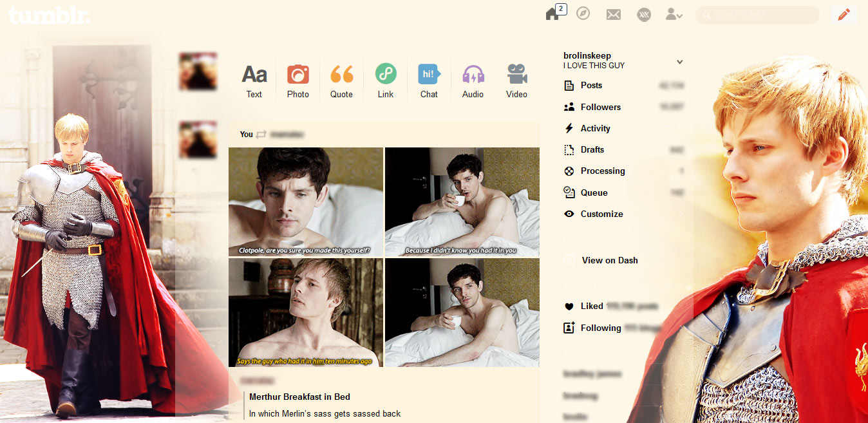Open the 'Because I didn't know' image
The image size is (868, 423).
(x=462, y=202)
